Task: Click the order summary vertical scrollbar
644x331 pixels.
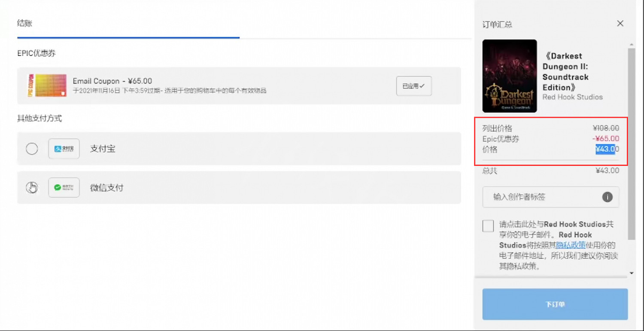Action: coord(631,142)
